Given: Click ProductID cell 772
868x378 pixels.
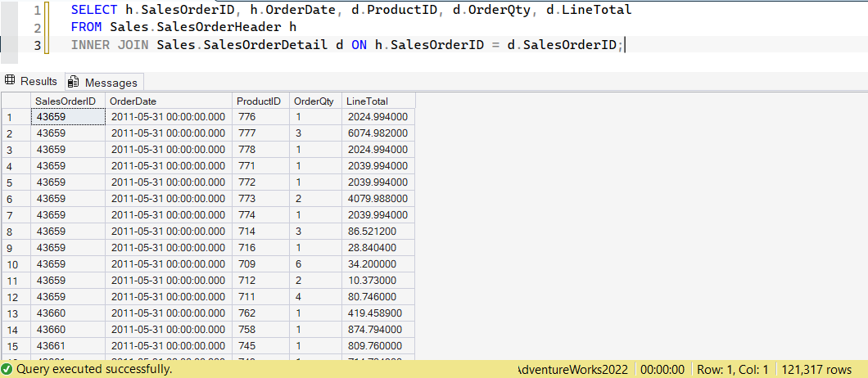Looking at the screenshot, I should (x=260, y=182).
